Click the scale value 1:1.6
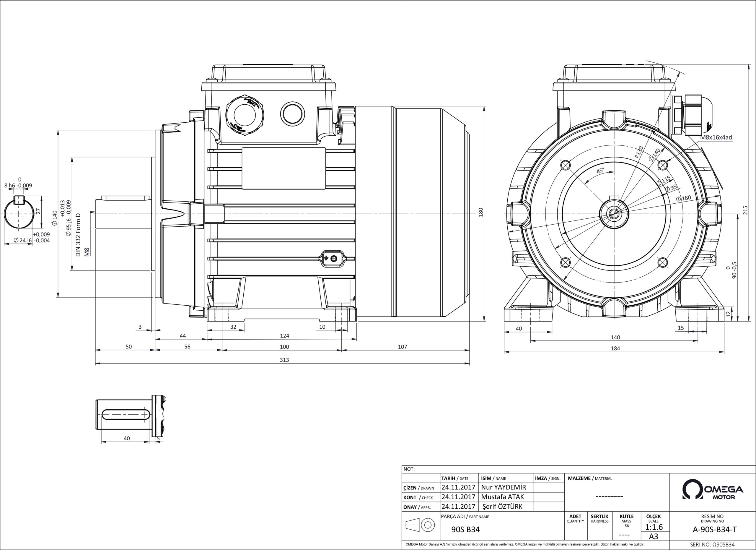This screenshot has height=550, width=756. pyautogui.click(x=654, y=527)
